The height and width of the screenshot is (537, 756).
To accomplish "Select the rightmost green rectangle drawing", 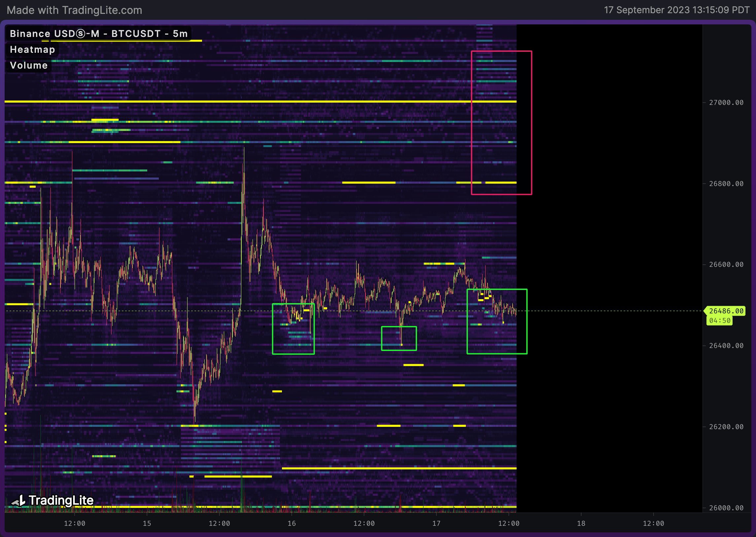I will click(497, 321).
